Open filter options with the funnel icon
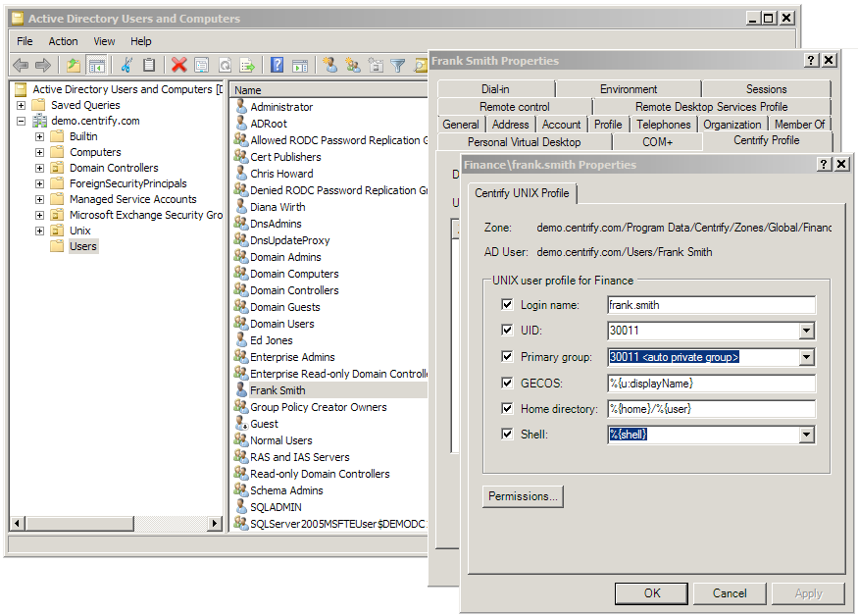 (398, 65)
